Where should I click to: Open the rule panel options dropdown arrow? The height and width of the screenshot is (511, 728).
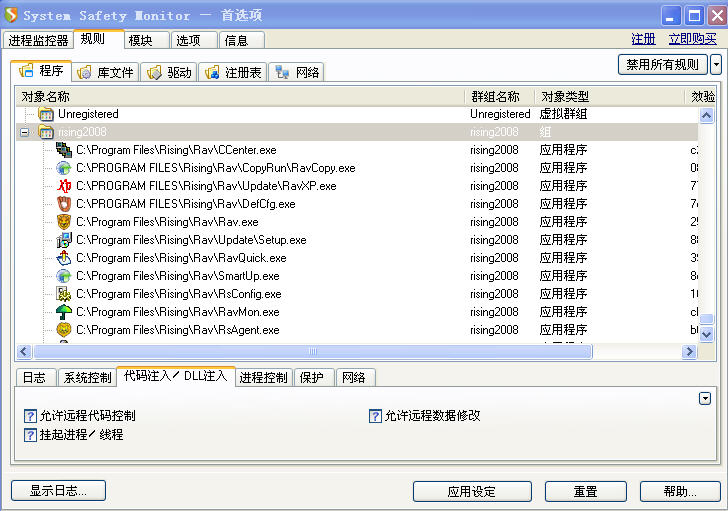pyautogui.click(x=705, y=398)
